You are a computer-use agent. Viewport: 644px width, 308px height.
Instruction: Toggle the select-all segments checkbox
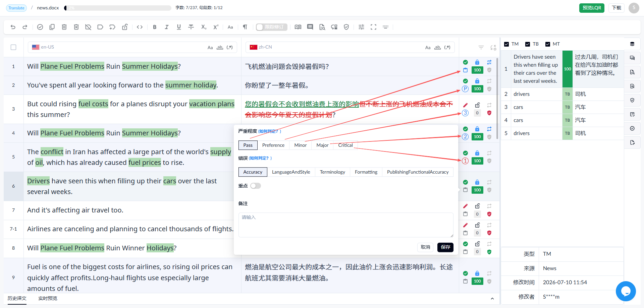tap(13, 47)
